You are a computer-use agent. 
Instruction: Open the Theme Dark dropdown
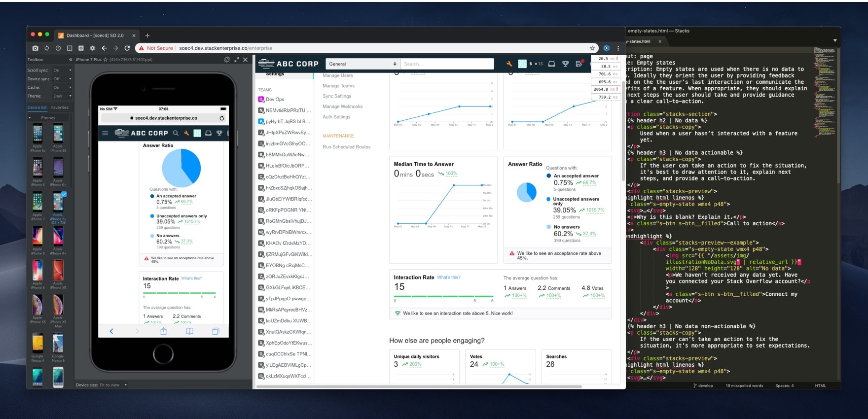[62, 96]
